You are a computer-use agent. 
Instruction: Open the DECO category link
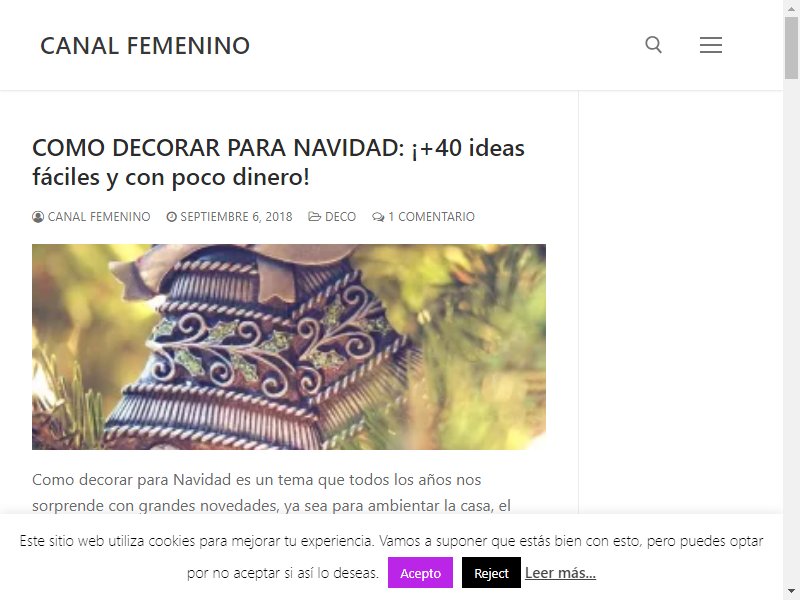[340, 217]
